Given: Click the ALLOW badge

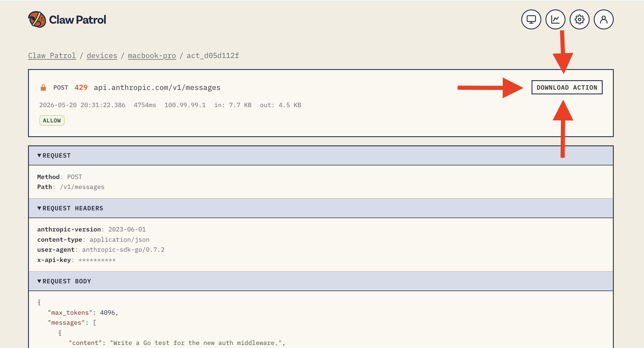Looking at the screenshot, I should [52, 120].
